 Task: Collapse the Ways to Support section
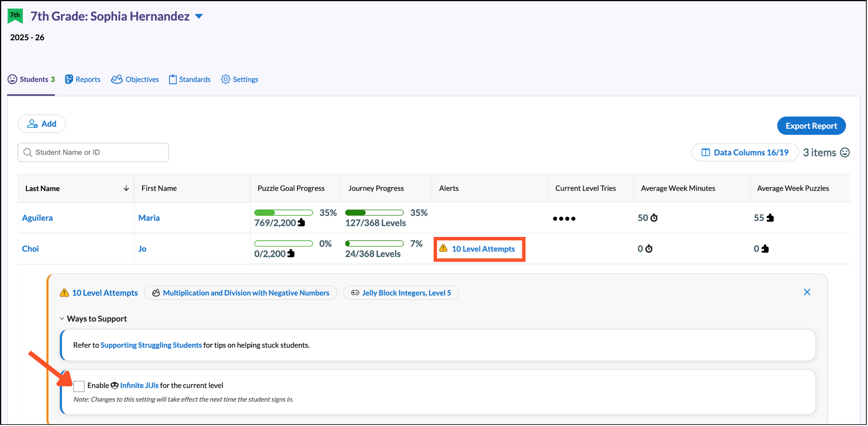click(x=62, y=319)
